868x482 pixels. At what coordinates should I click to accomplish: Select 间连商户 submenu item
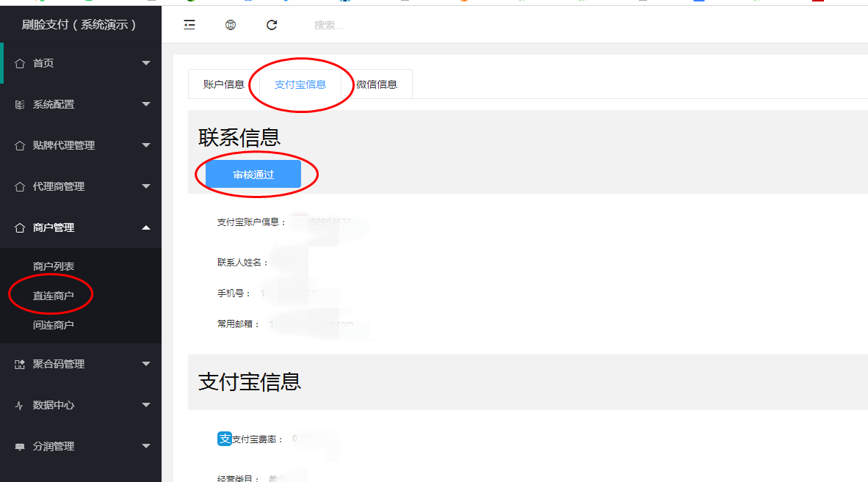53,325
